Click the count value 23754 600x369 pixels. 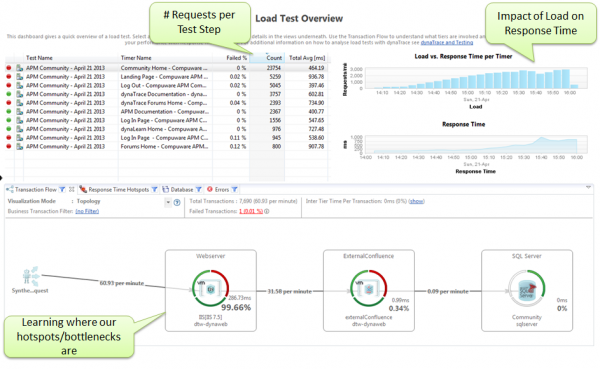pyautogui.click(x=274, y=68)
